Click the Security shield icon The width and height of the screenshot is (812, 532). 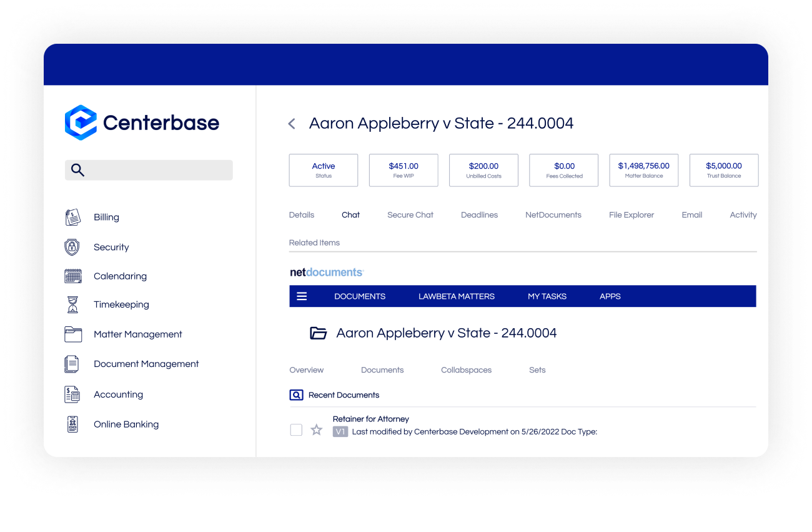point(72,247)
